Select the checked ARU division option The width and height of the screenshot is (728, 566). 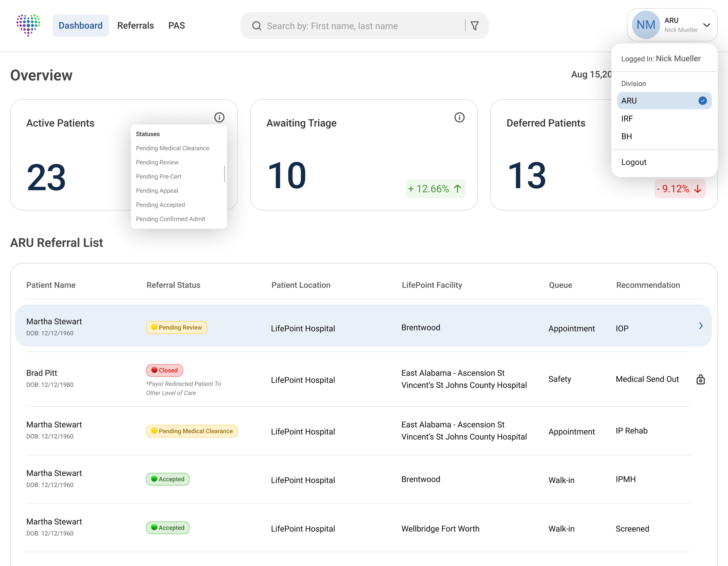pyautogui.click(x=664, y=101)
